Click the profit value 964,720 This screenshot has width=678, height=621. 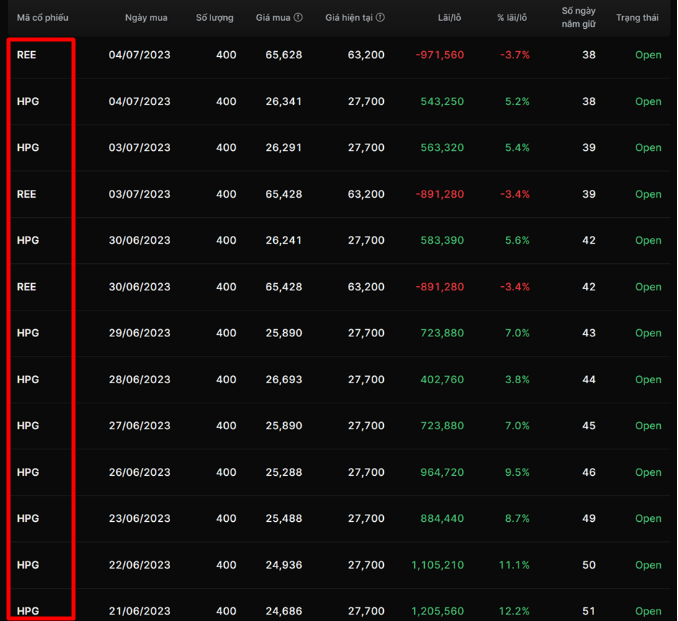pyautogui.click(x=442, y=472)
